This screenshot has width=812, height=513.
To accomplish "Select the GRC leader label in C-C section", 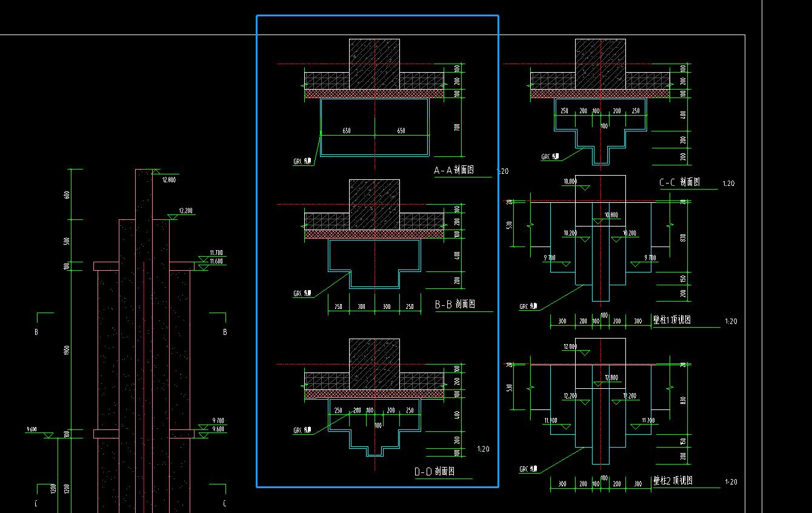I will tap(550, 157).
